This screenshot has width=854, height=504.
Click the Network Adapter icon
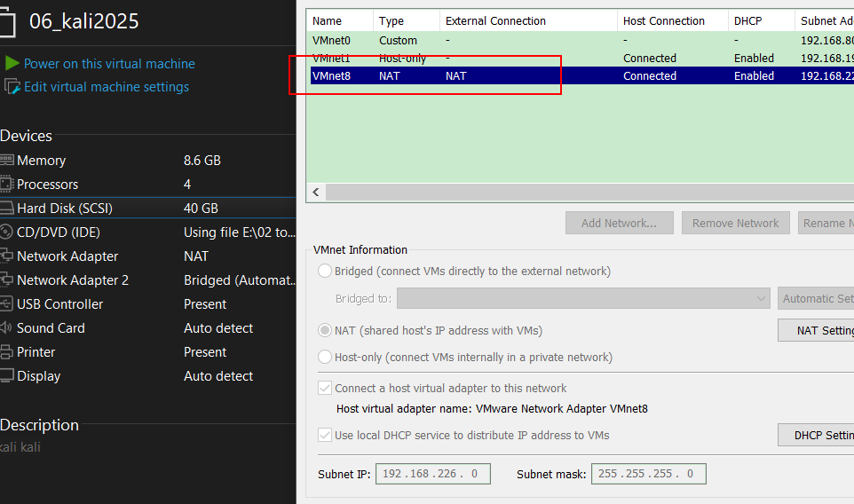[x=6, y=256]
